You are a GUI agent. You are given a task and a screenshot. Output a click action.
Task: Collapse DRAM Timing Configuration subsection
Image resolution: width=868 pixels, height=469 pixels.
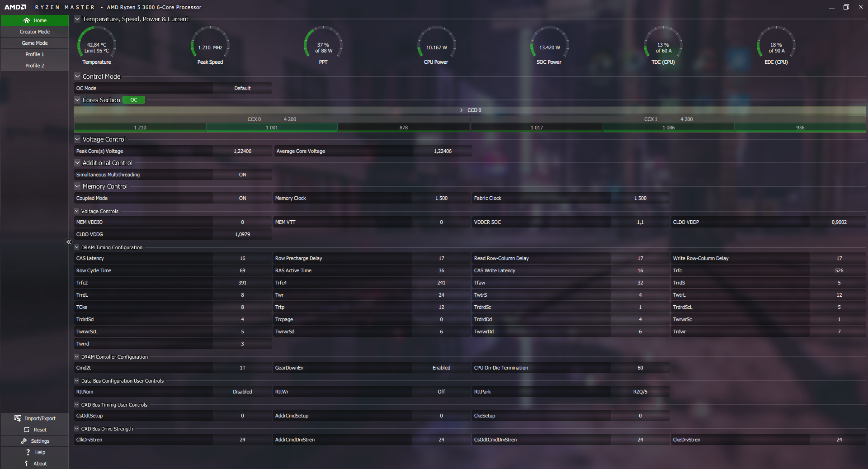click(77, 247)
